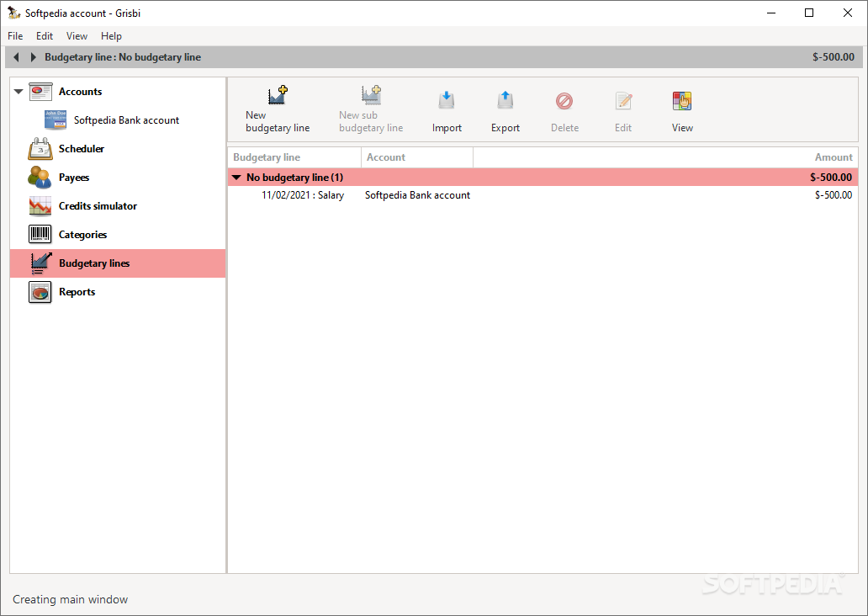Image resolution: width=868 pixels, height=616 pixels.
Task: Click the Import toolbar icon
Action: pos(446,100)
